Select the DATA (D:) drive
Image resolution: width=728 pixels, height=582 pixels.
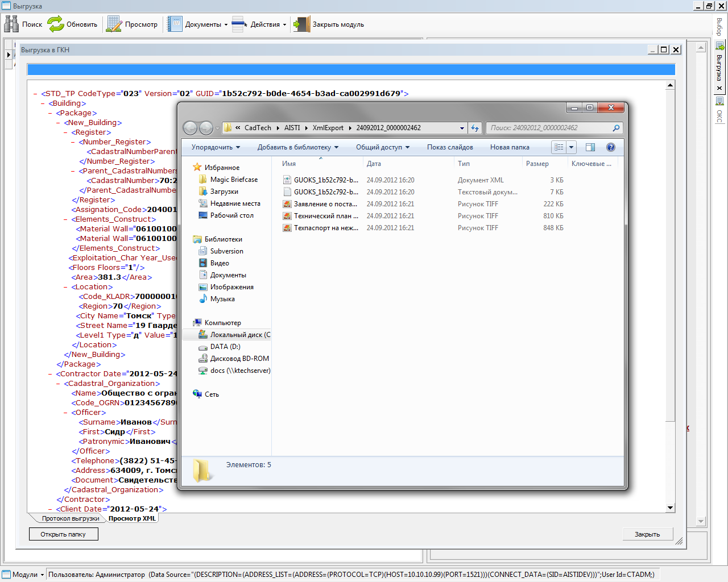(225, 347)
